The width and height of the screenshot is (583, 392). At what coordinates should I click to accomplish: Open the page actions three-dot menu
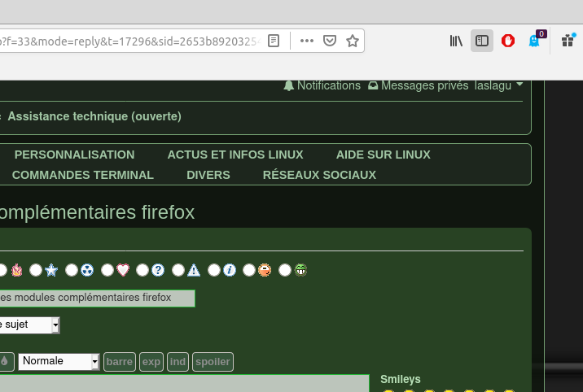307,41
